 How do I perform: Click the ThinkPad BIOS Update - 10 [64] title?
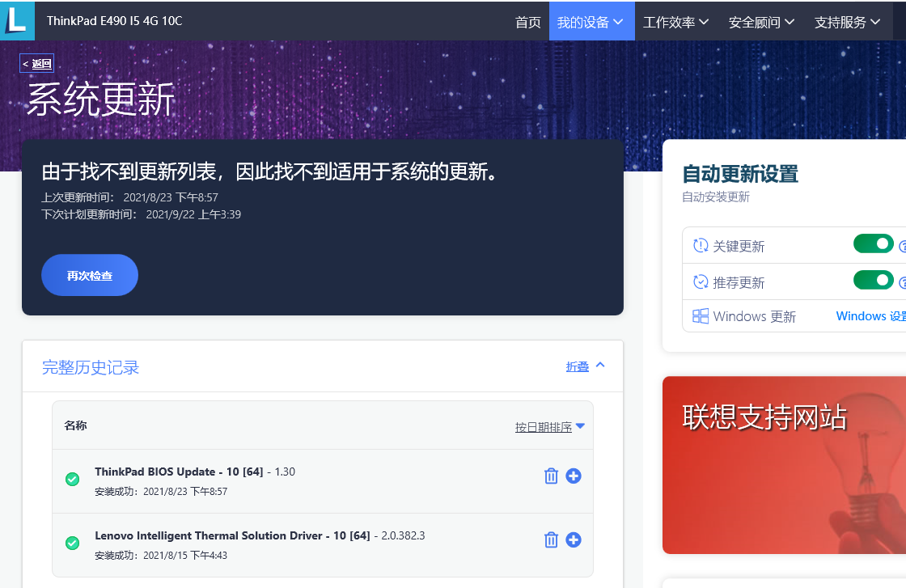click(x=179, y=472)
